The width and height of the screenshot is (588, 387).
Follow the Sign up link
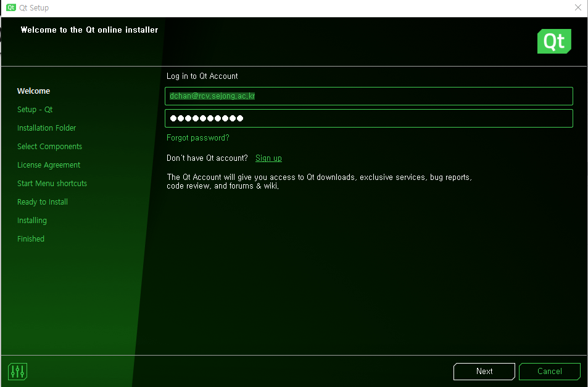pyautogui.click(x=268, y=158)
